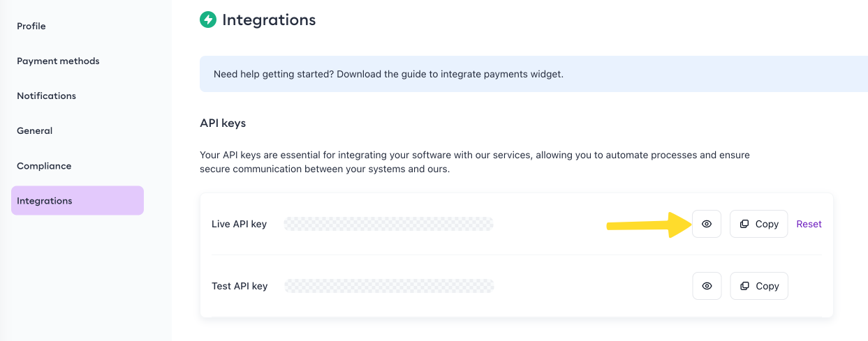Click the guide download help banner
868x341 pixels.
pyautogui.click(x=388, y=74)
